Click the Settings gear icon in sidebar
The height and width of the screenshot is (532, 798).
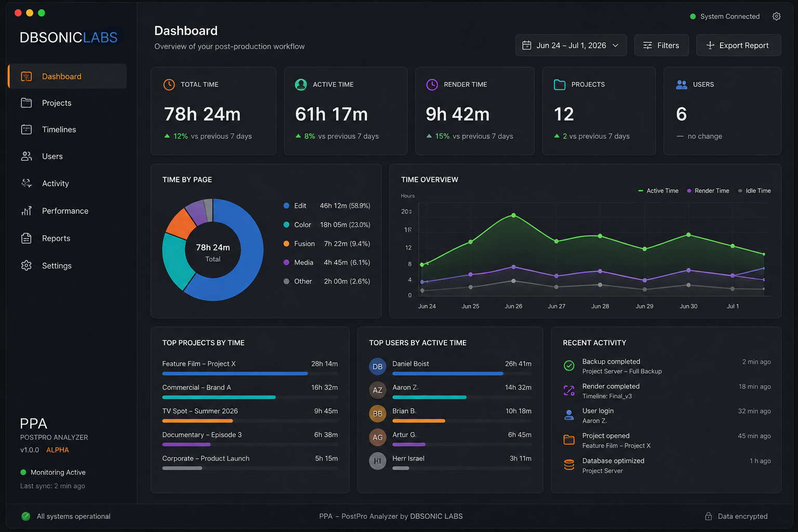[26, 265]
